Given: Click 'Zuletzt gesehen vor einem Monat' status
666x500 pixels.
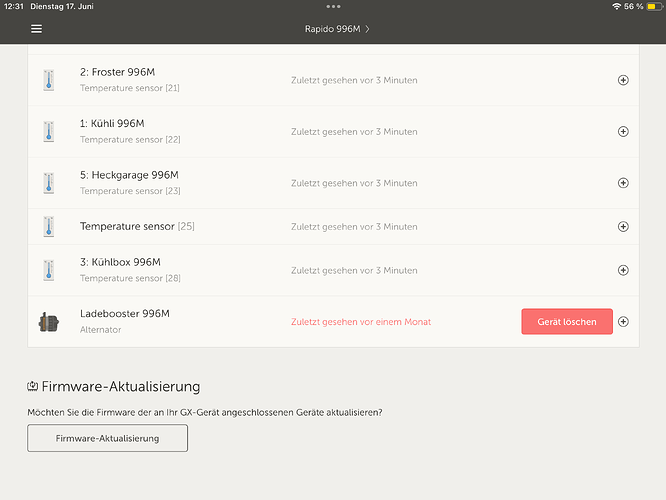Looking at the screenshot, I should pyautogui.click(x=361, y=322).
